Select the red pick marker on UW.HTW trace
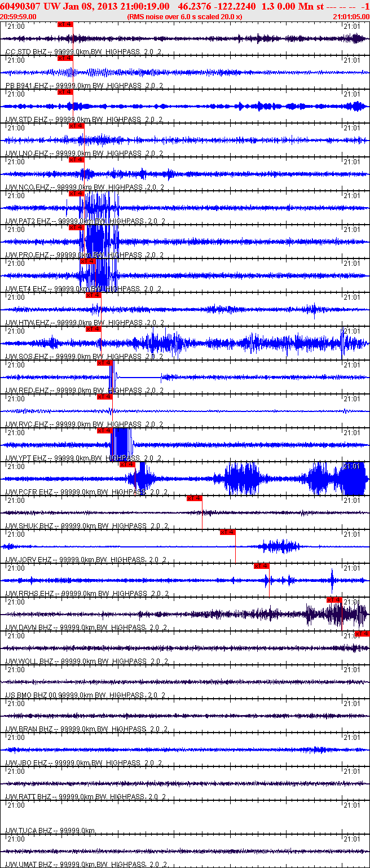The height and width of the screenshot is (868, 370). coord(93,295)
